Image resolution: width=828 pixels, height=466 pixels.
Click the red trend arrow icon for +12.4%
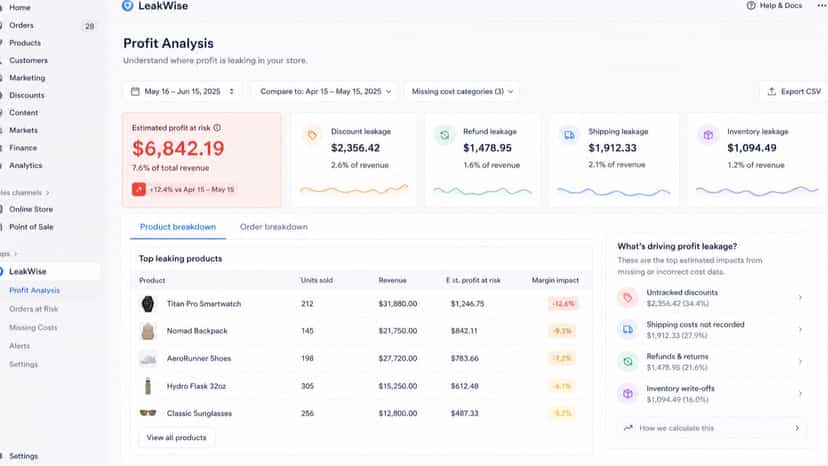[x=138, y=189]
